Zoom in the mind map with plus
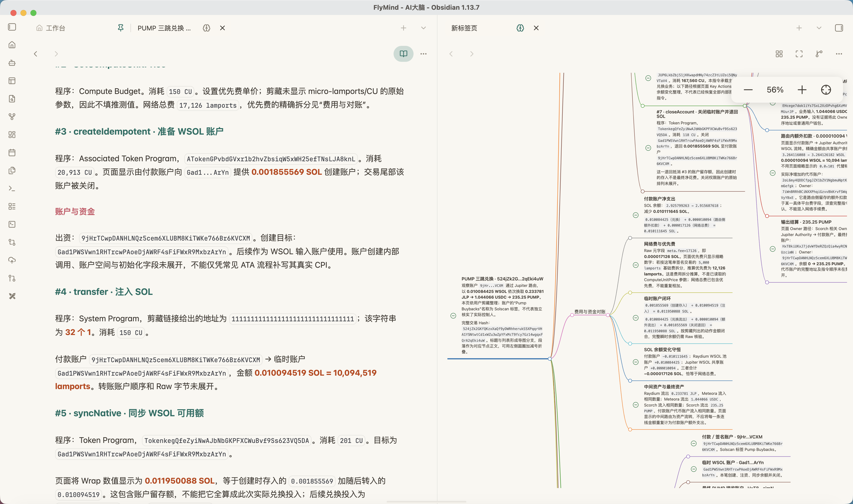Viewport: 853px width, 504px height. (x=802, y=90)
